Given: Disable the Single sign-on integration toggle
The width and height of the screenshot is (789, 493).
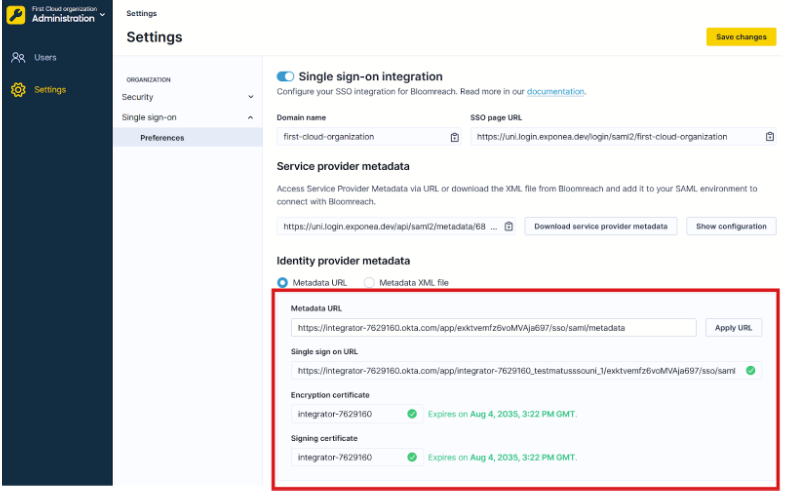Looking at the screenshot, I should (x=285, y=76).
